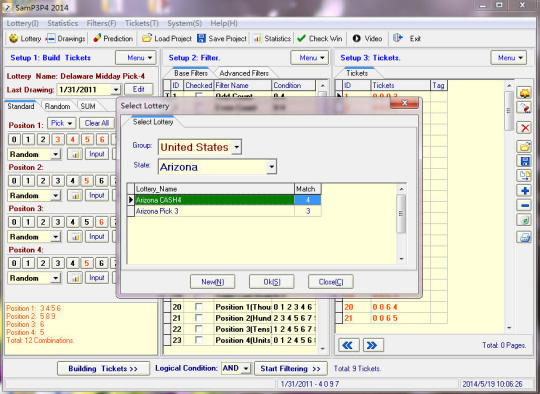This screenshot has width=540, height=394.
Task: Click the Ok(S) button in dialog
Action: 272,282
